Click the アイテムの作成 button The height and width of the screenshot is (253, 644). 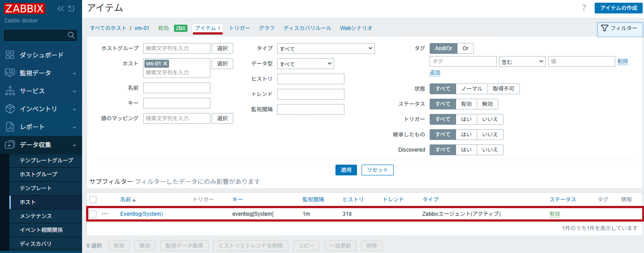tap(618, 8)
